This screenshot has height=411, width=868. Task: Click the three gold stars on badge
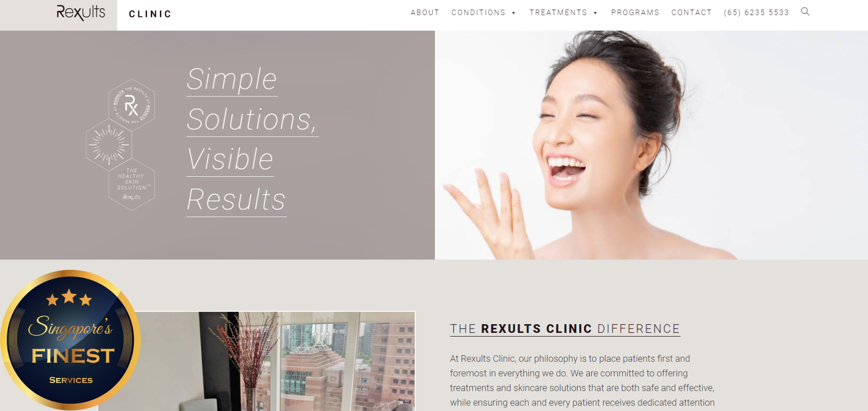click(x=69, y=298)
